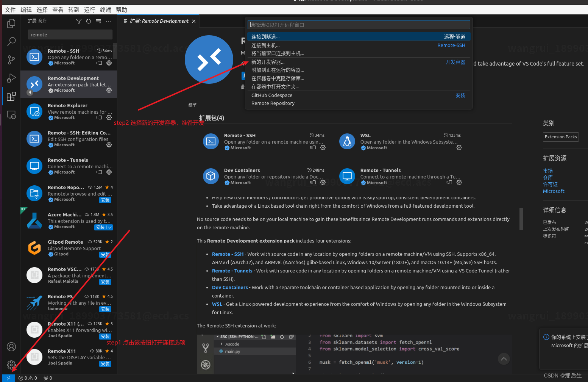Open manage gear for Remote - Tunnels in sidebar
588x382 pixels.
109,172
